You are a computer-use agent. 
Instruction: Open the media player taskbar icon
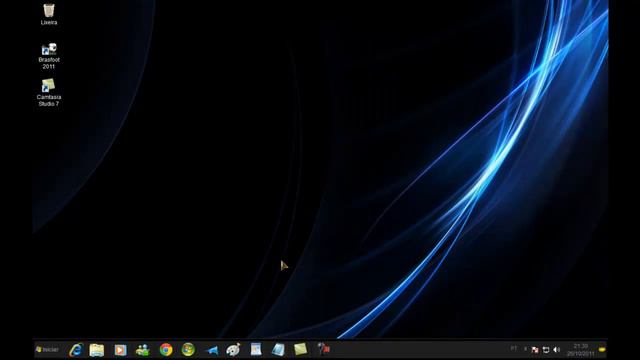coord(120,350)
